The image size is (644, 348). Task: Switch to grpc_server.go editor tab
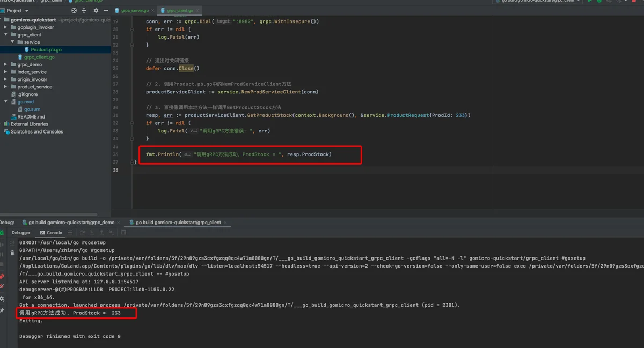pyautogui.click(x=134, y=10)
